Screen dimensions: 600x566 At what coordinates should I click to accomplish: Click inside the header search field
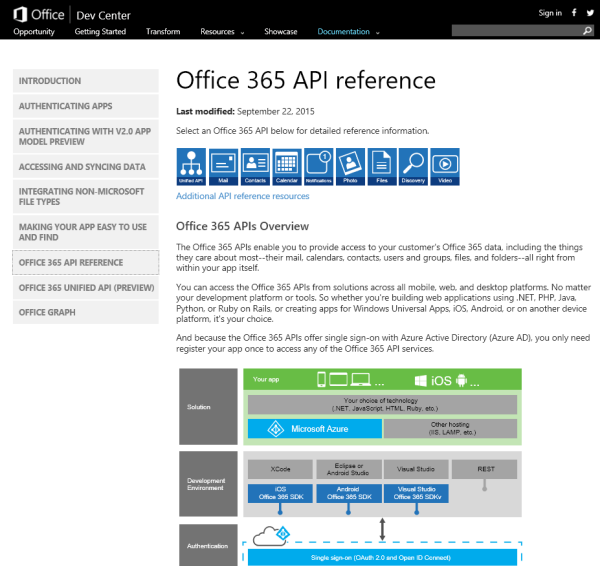(516, 31)
